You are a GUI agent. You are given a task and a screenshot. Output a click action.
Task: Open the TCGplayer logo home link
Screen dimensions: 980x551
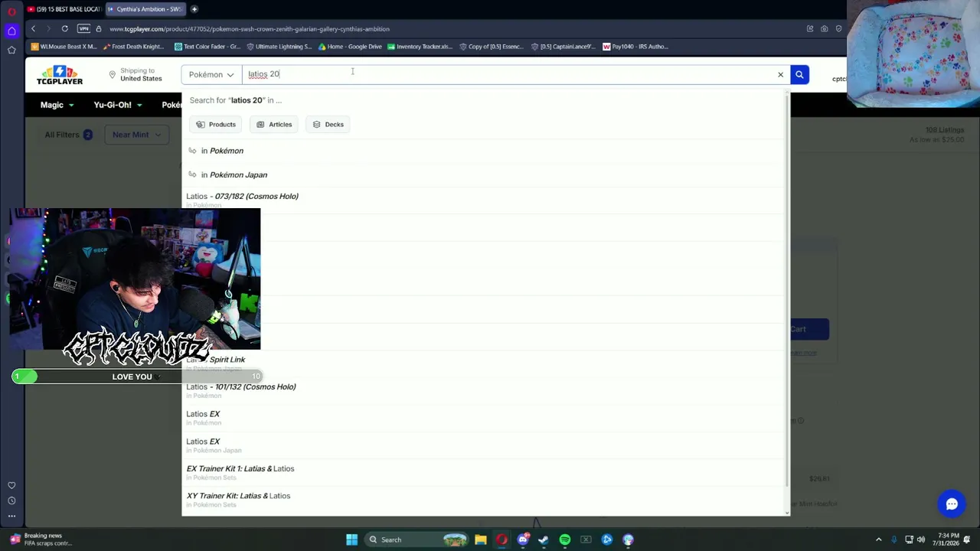point(60,76)
